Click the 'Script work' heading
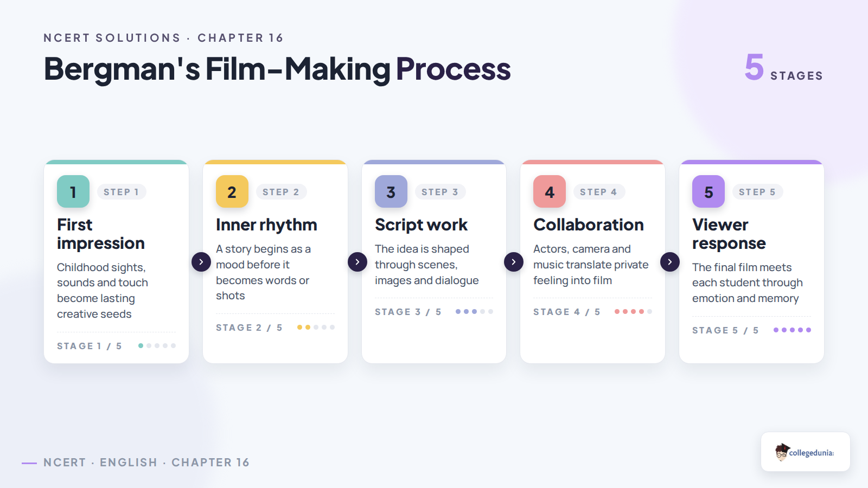This screenshot has height=488, width=868. [x=421, y=224]
